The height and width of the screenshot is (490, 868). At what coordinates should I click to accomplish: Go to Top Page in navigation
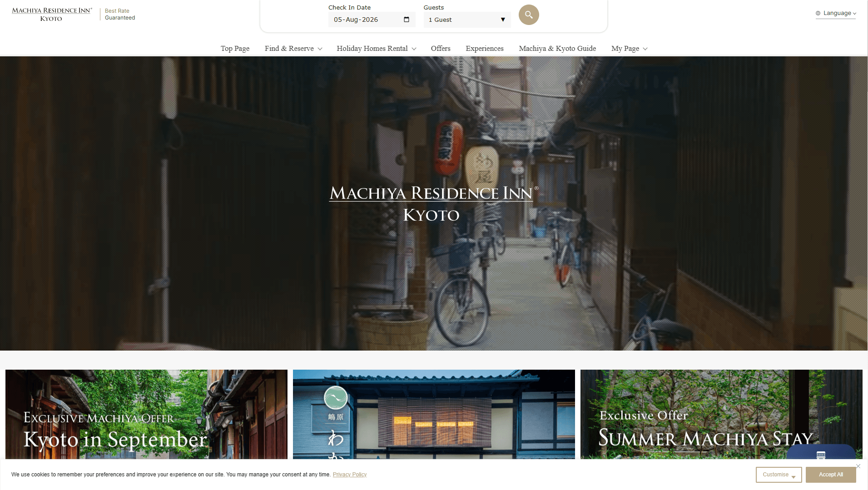coord(235,49)
